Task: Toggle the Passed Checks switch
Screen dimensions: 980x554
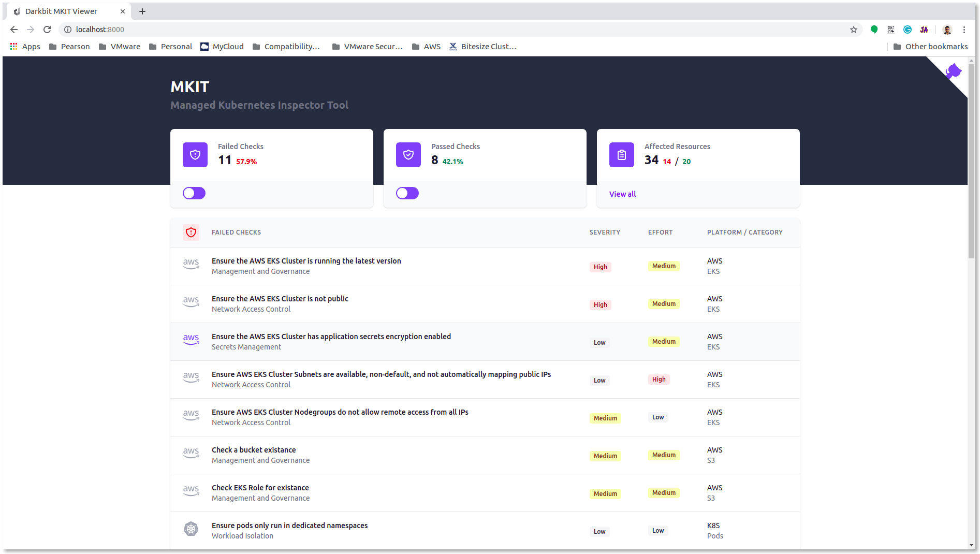Action: 407,193
